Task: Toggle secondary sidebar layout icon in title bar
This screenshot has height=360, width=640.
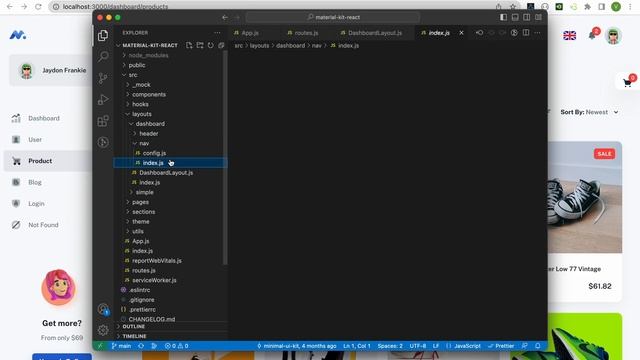Action: click(527, 17)
